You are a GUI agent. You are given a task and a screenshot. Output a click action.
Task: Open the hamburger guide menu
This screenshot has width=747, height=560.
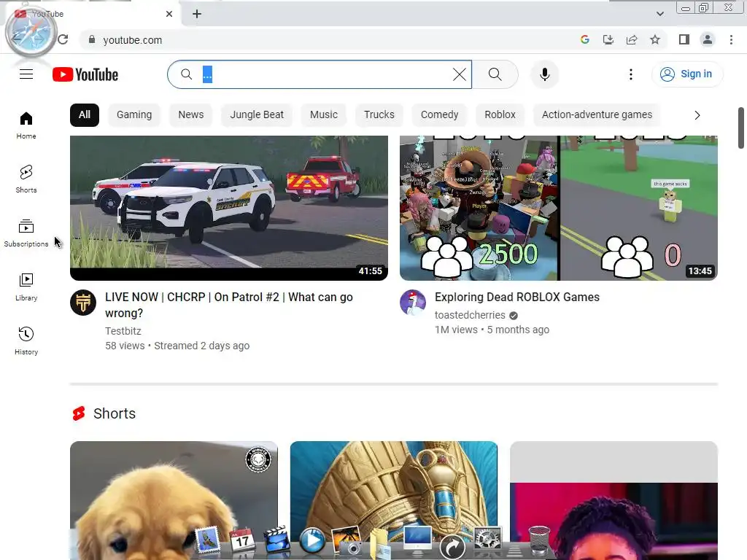[26, 74]
